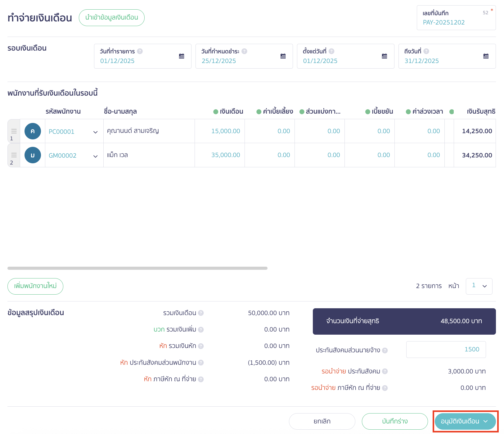Image resolution: width=504 pixels, height=434 pixels.
Task: Click ประกันสังคมส่วนนายจ้าง input showing 1500
Action: [446, 350]
